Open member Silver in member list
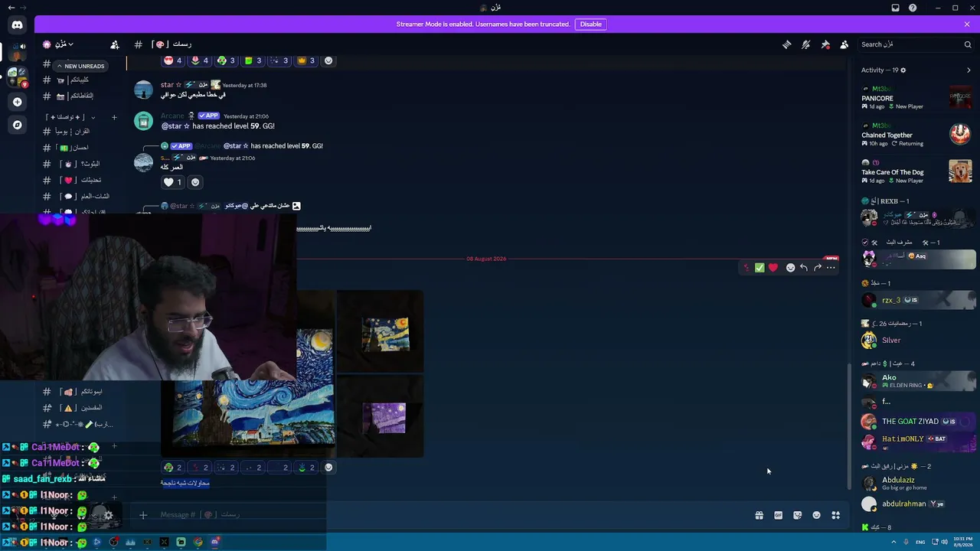The image size is (980, 551). coord(917,341)
